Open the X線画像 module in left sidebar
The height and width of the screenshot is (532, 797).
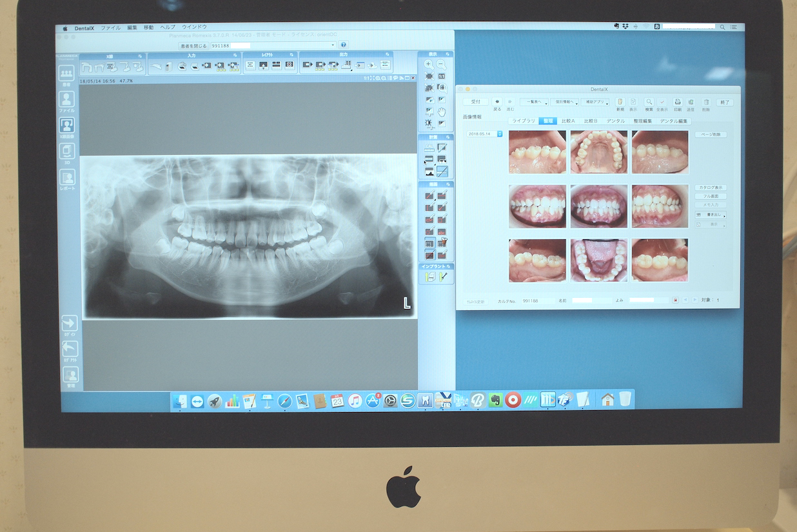coord(67,126)
